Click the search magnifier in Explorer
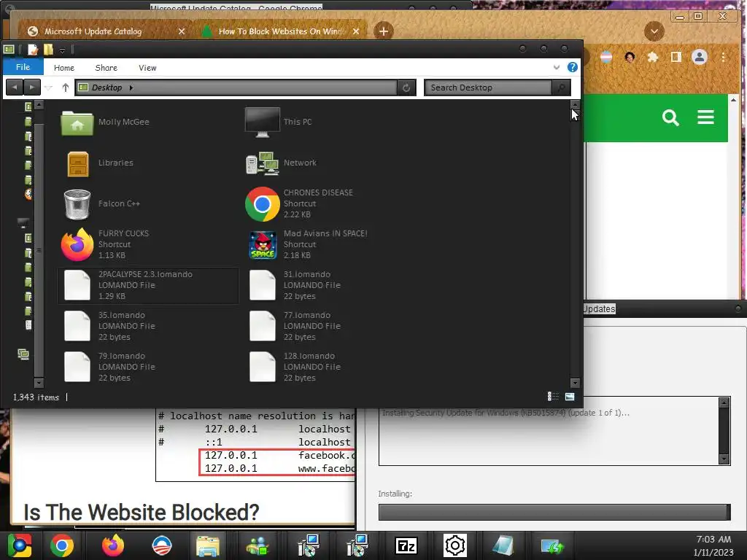Screen dimensions: 747x560 tap(561, 87)
